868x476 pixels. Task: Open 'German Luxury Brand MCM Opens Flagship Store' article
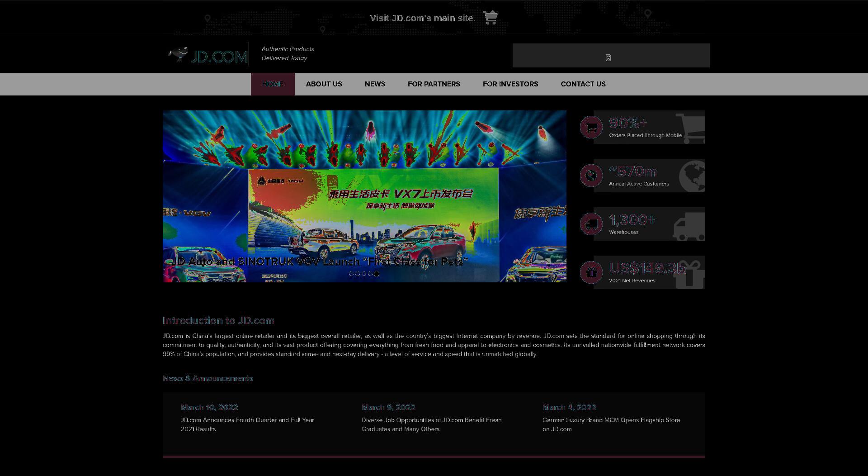611,424
